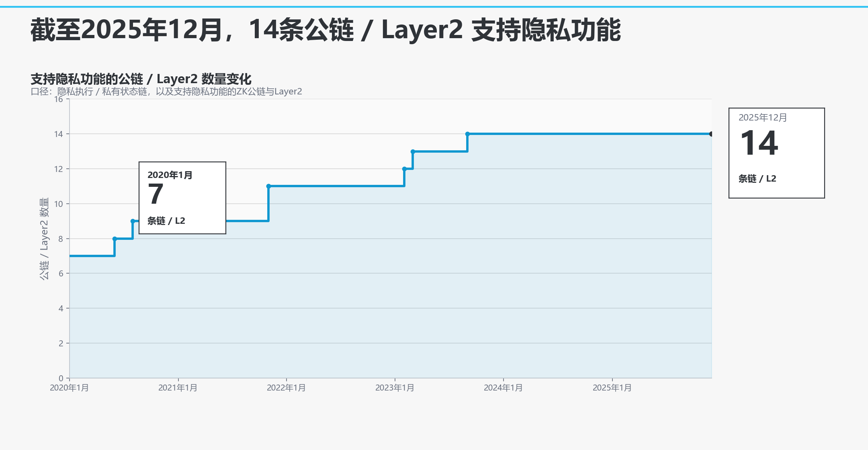Click the x-axis label 2024年1月
Screen dimensions: 868x450
click(x=503, y=388)
